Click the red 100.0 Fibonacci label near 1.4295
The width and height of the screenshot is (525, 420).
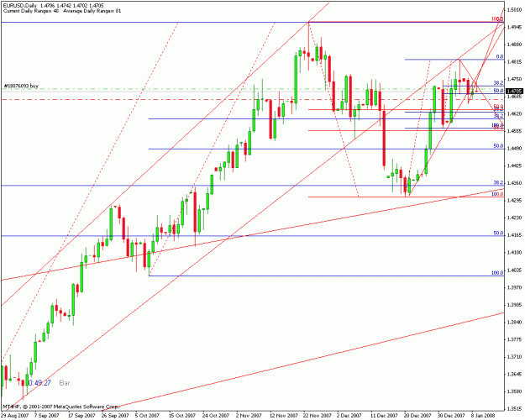tap(497, 194)
